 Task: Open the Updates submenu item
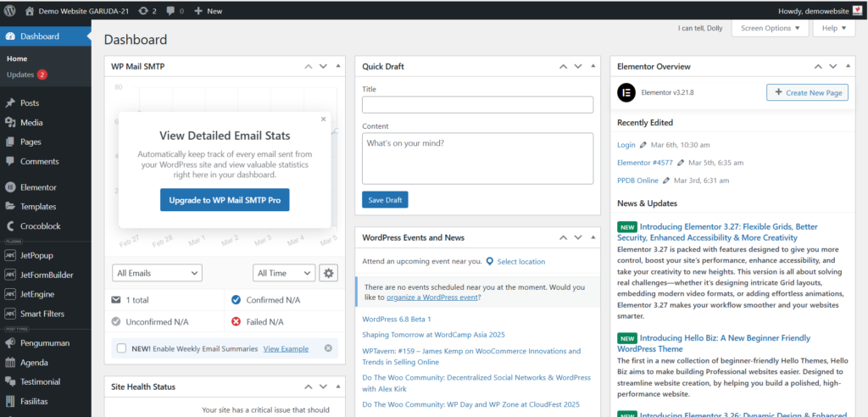pos(27,75)
